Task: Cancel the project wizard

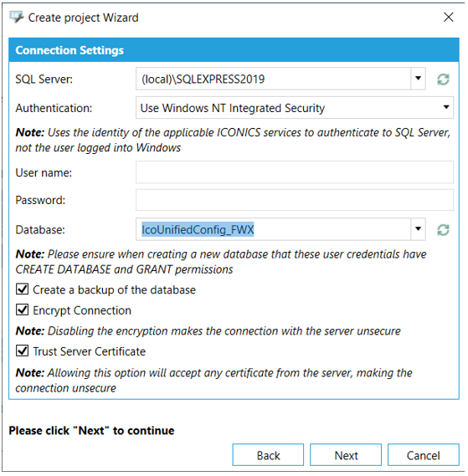Action: coord(424,455)
